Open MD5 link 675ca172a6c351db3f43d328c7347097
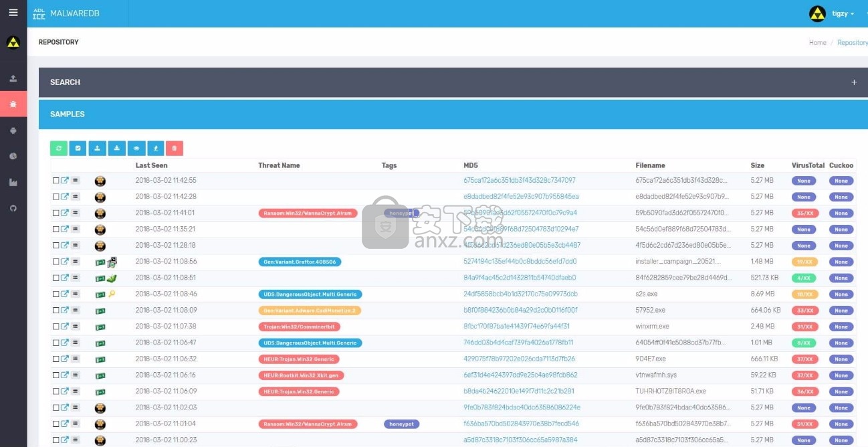Screen dimensions: 868x447 click(x=520, y=181)
